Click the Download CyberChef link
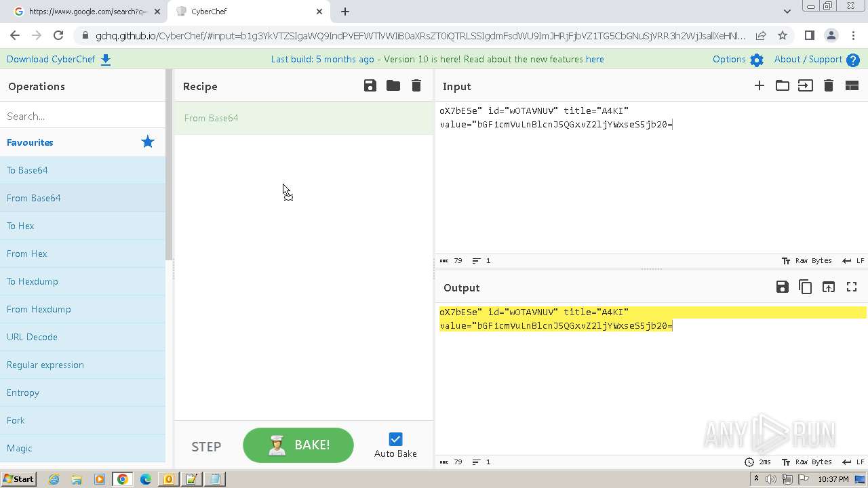868x488 pixels. [51, 60]
